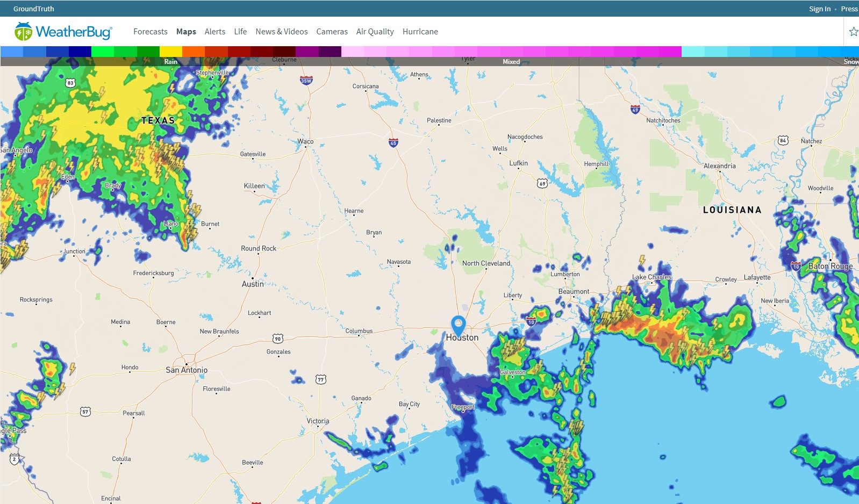
Task: Click the Sign In link
Action: [x=820, y=9]
